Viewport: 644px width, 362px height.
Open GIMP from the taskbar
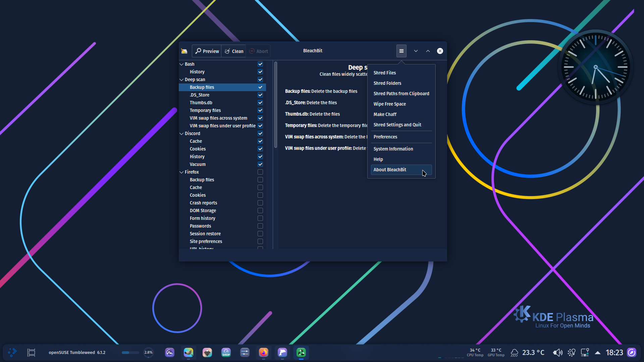[x=189, y=353]
